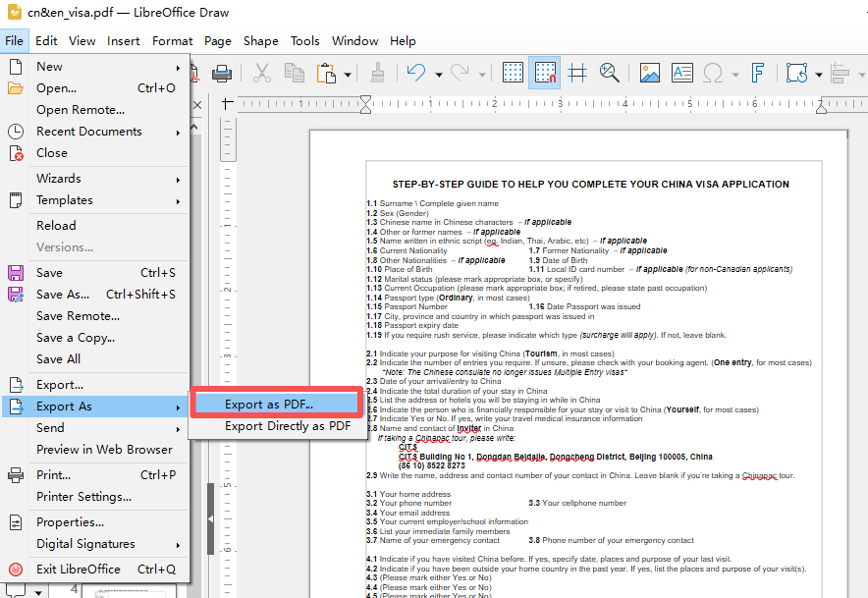Open Special Character dropdown arrow
This screenshot has height=598, width=868.
[735, 75]
